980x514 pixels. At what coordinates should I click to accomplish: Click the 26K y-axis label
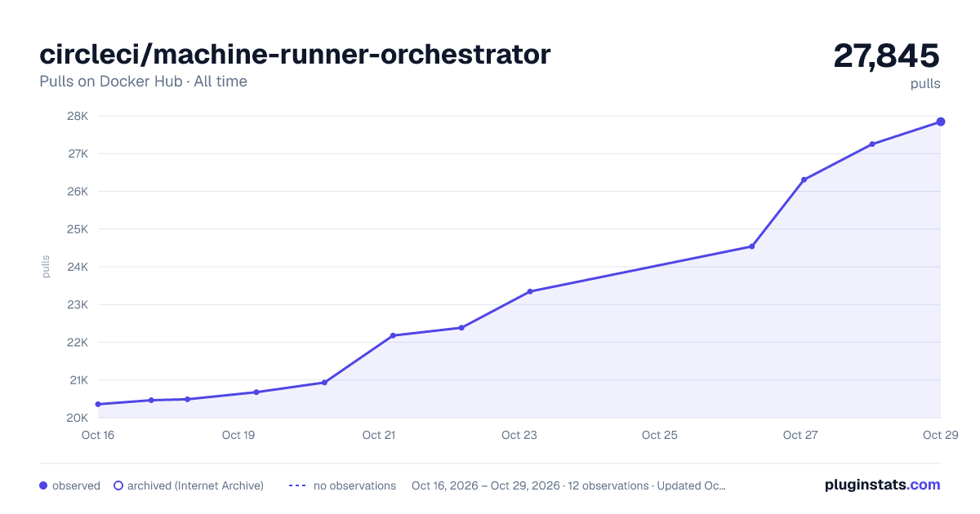coord(78,191)
